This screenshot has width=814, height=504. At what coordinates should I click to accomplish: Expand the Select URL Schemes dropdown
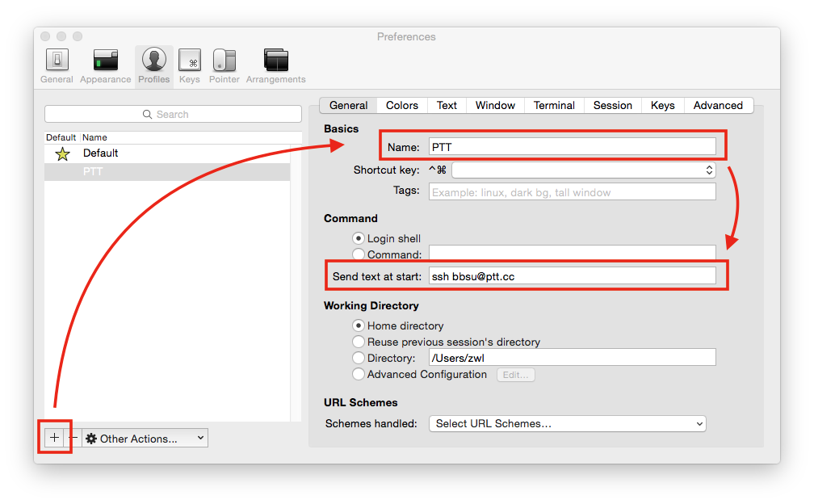pyautogui.click(x=567, y=423)
